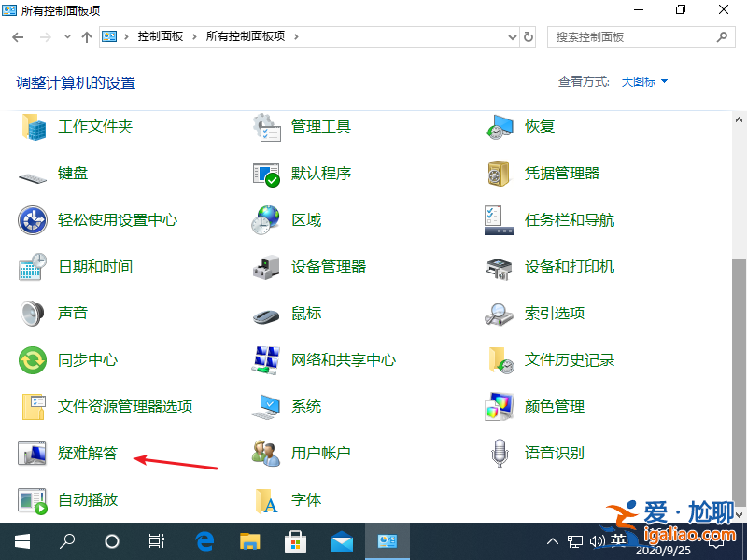Open the 查看方式 大图标 view dropdown
The width and height of the screenshot is (747, 560).
tap(642, 82)
